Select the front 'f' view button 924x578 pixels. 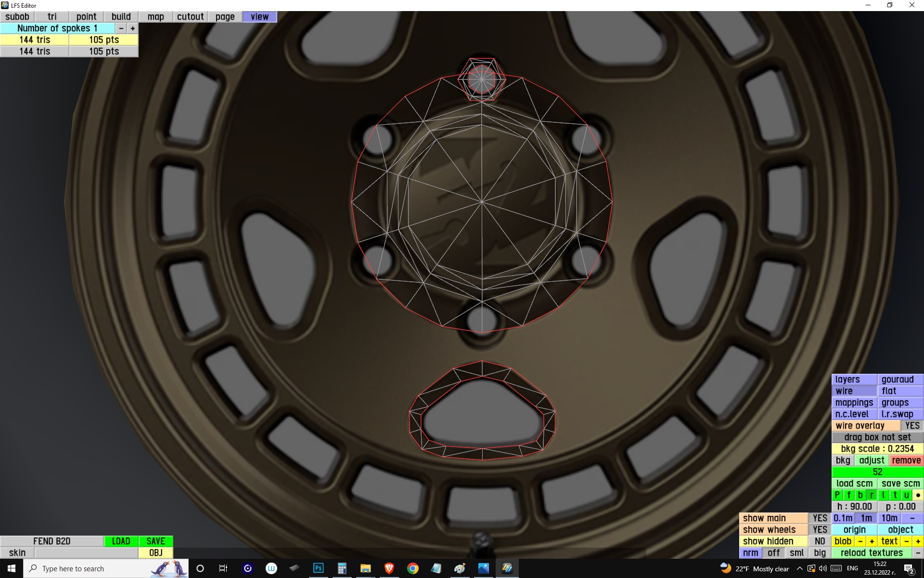click(x=849, y=495)
